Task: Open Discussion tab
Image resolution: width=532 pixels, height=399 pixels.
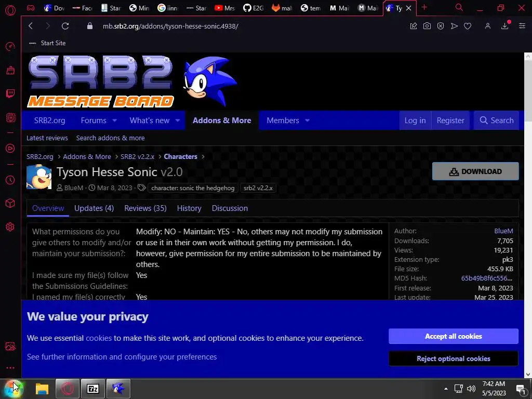Action: point(230,208)
